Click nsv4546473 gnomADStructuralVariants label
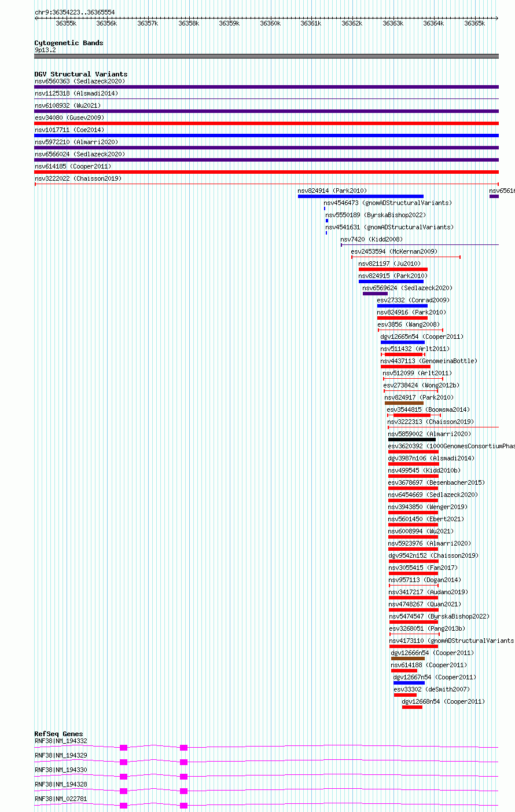The image size is (515, 812). click(x=388, y=203)
